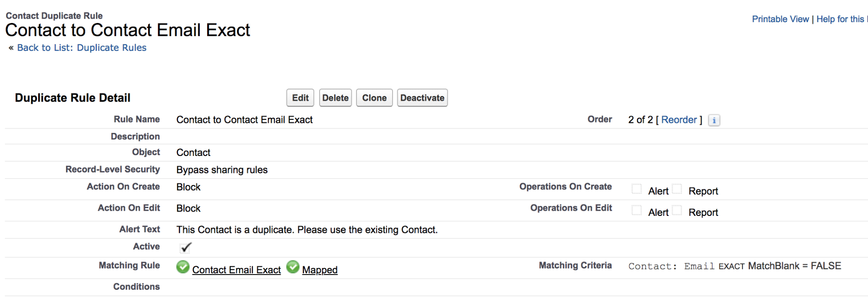Click green check icon beside Mapped
Image resolution: width=868 pixels, height=298 pixels.
(x=293, y=267)
